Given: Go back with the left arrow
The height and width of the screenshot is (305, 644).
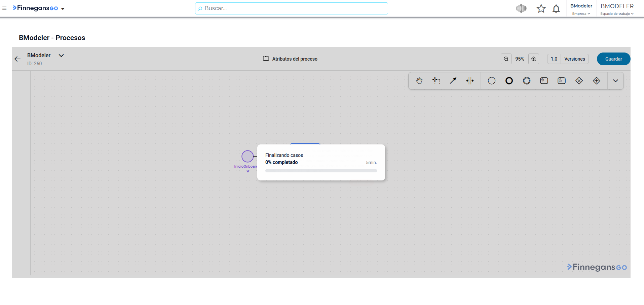Looking at the screenshot, I should [x=17, y=59].
